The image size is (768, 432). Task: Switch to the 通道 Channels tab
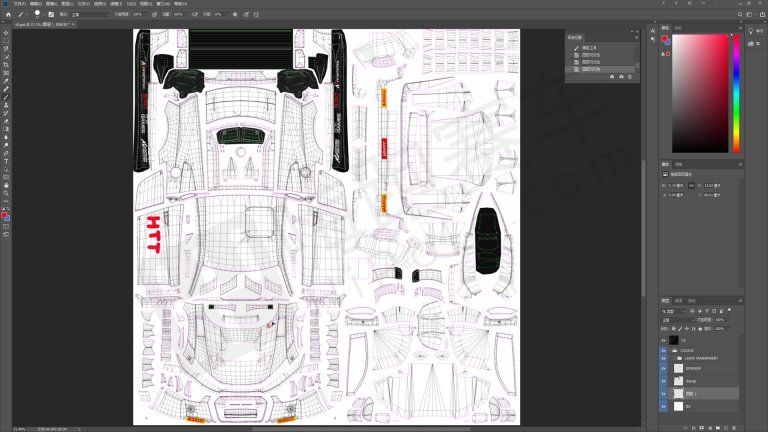[678, 301]
